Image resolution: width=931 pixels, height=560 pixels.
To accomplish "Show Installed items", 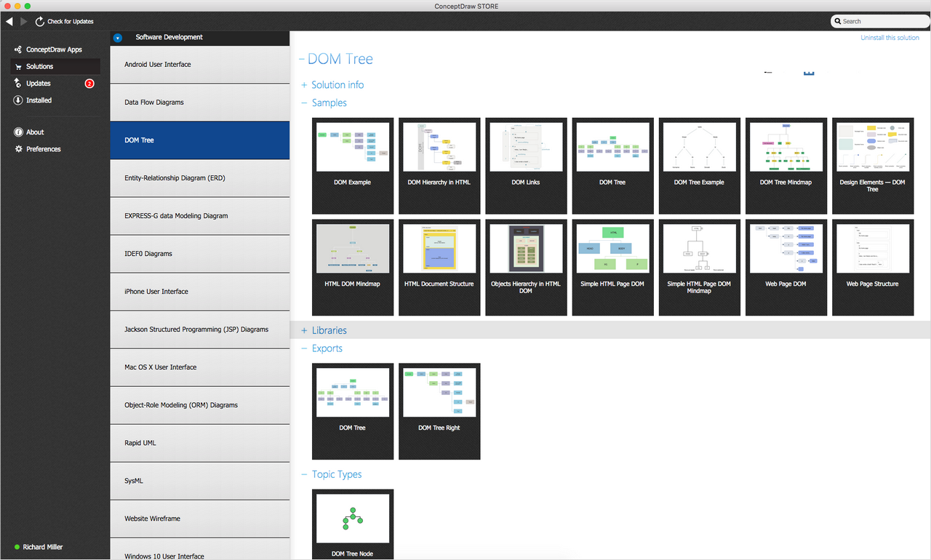I will (x=39, y=100).
